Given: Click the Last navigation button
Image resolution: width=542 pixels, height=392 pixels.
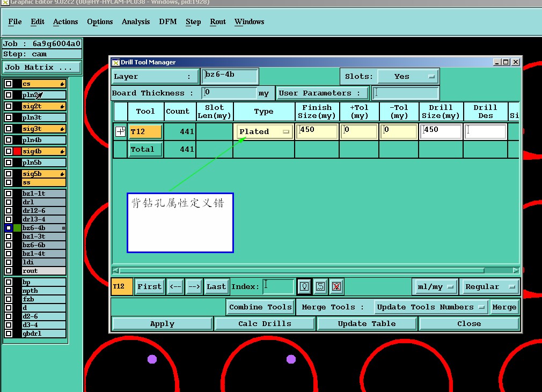Looking at the screenshot, I should (216, 287).
